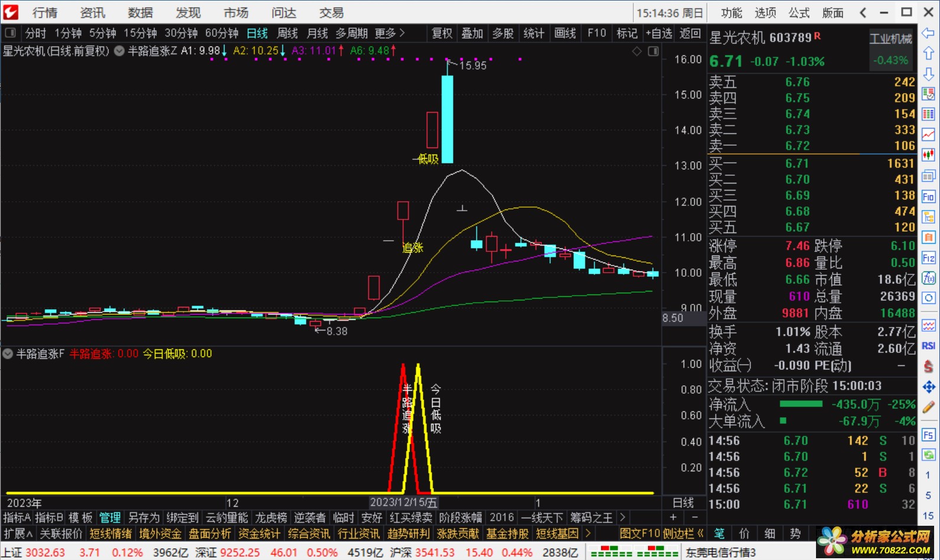Click the down arrow icon in right sidebar
This screenshot has width=940, height=560.
point(928,73)
